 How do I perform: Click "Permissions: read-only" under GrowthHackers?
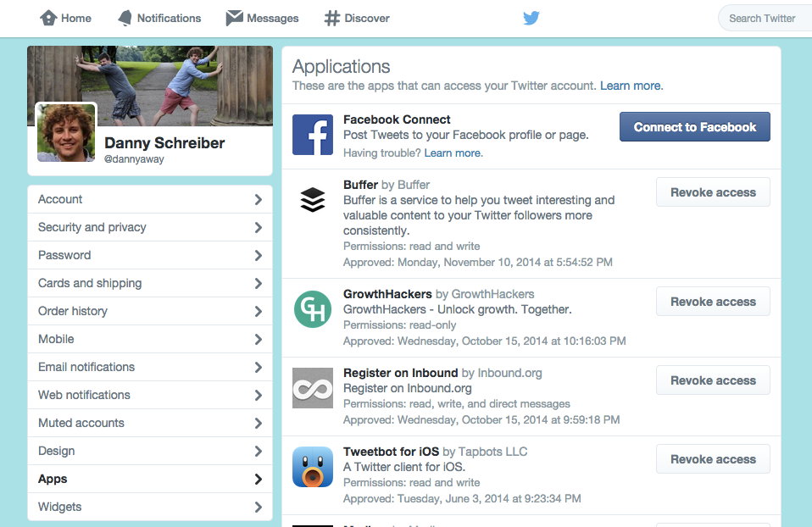400,325
